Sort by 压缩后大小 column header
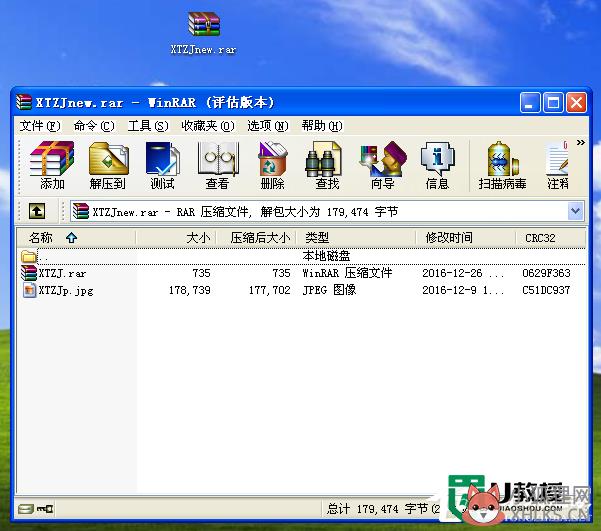This screenshot has height=531, width=601. 256,238
